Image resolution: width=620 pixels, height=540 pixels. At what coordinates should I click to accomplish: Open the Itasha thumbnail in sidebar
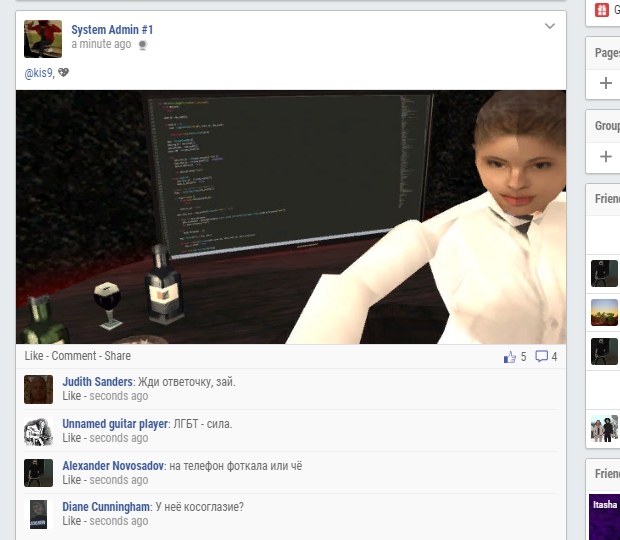point(604,517)
